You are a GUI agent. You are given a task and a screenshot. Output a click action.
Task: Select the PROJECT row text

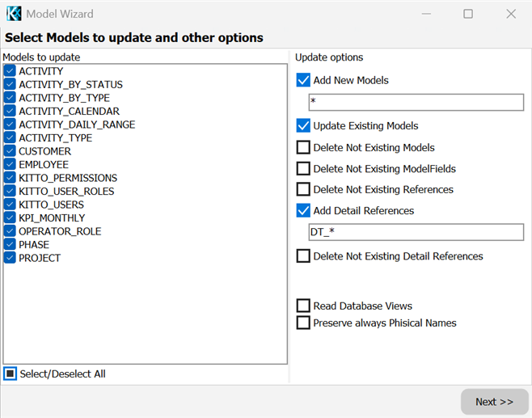40,258
